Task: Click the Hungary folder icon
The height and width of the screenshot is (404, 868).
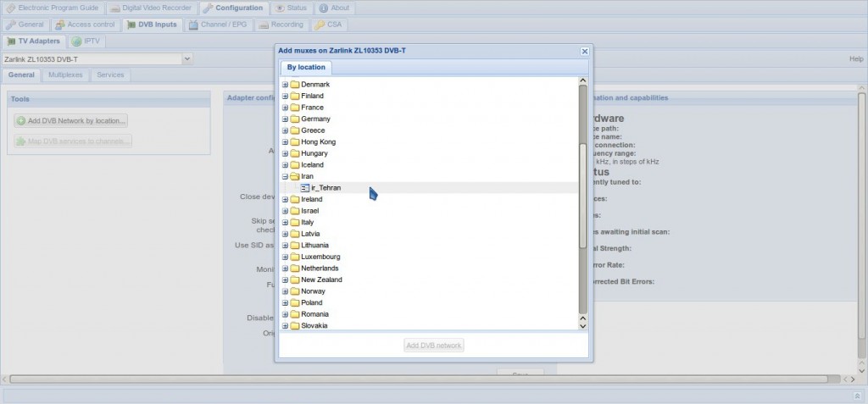Action: point(294,153)
